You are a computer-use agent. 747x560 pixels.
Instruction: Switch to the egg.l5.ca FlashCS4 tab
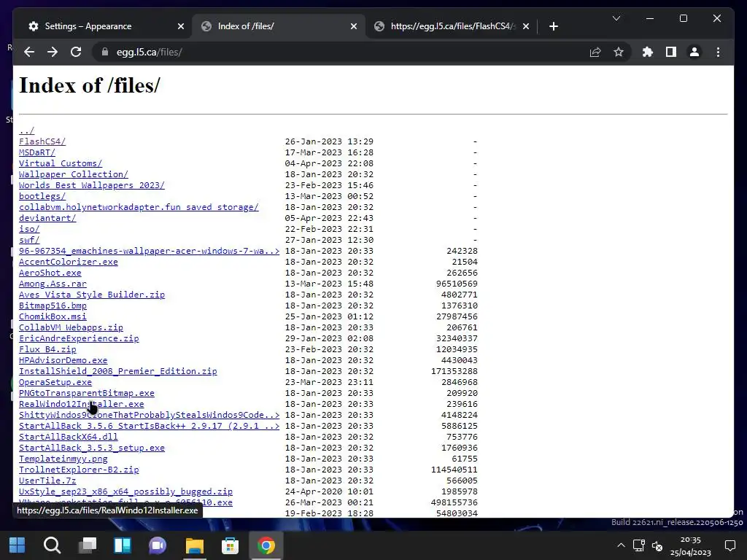click(x=452, y=26)
